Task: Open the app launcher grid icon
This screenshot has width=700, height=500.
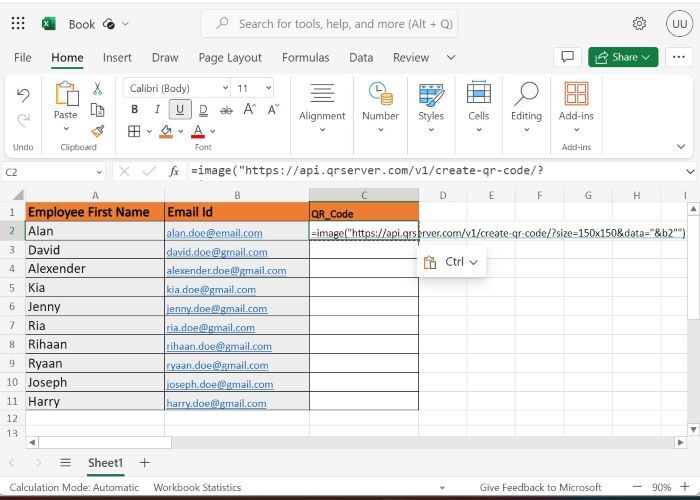Action: (x=18, y=23)
